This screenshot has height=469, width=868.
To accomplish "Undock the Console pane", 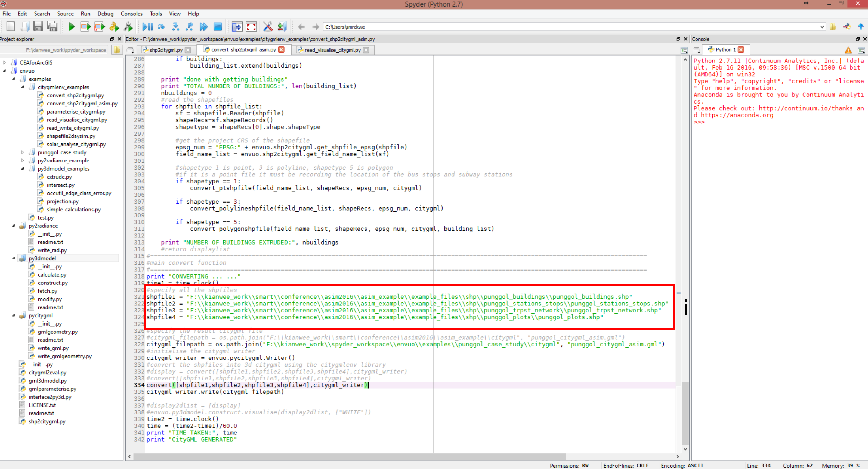I will 858,39.
